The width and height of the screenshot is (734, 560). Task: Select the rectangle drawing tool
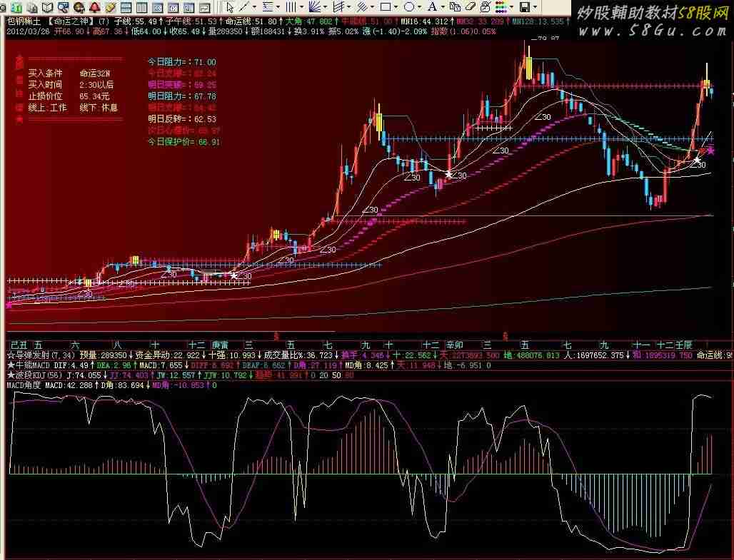[386, 6]
